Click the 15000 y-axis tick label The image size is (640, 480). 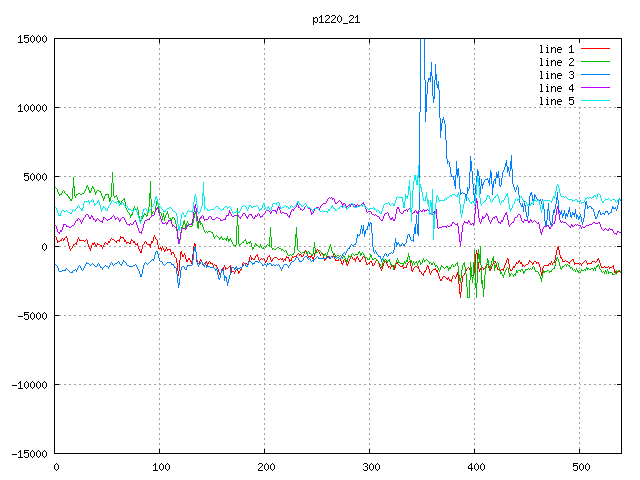point(32,39)
